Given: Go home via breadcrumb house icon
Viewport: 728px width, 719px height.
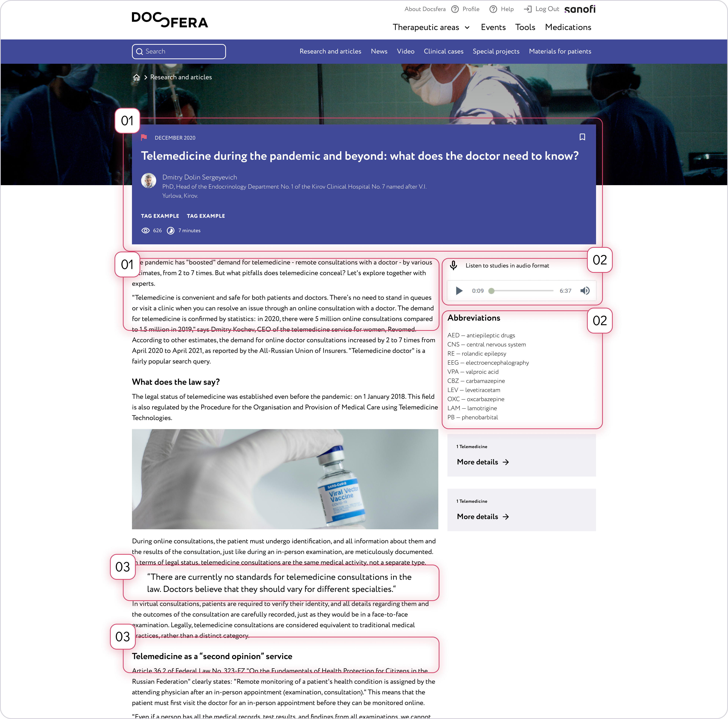Looking at the screenshot, I should (136, 77).
